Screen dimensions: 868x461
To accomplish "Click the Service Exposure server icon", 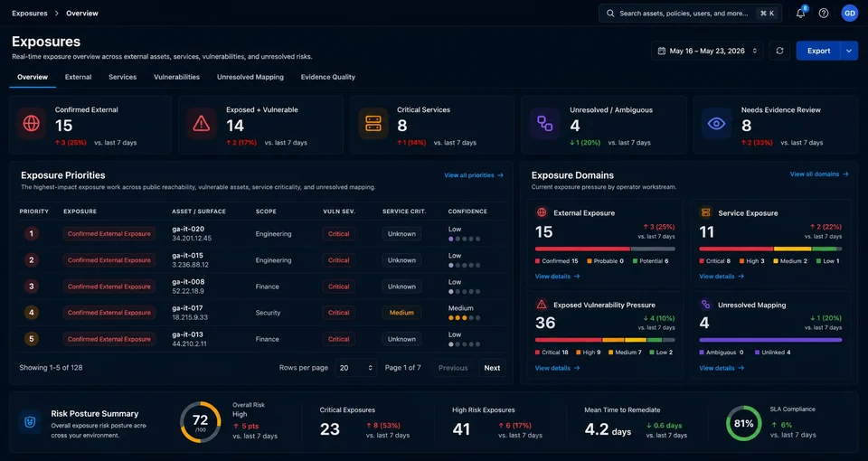I will point(706,212).
